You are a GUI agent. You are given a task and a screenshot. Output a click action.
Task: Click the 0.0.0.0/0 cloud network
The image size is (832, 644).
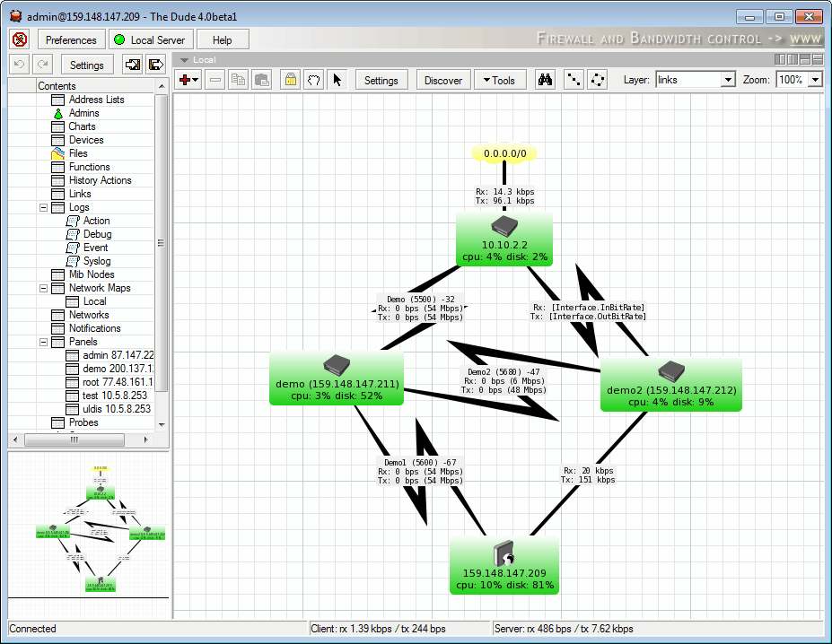504,153
